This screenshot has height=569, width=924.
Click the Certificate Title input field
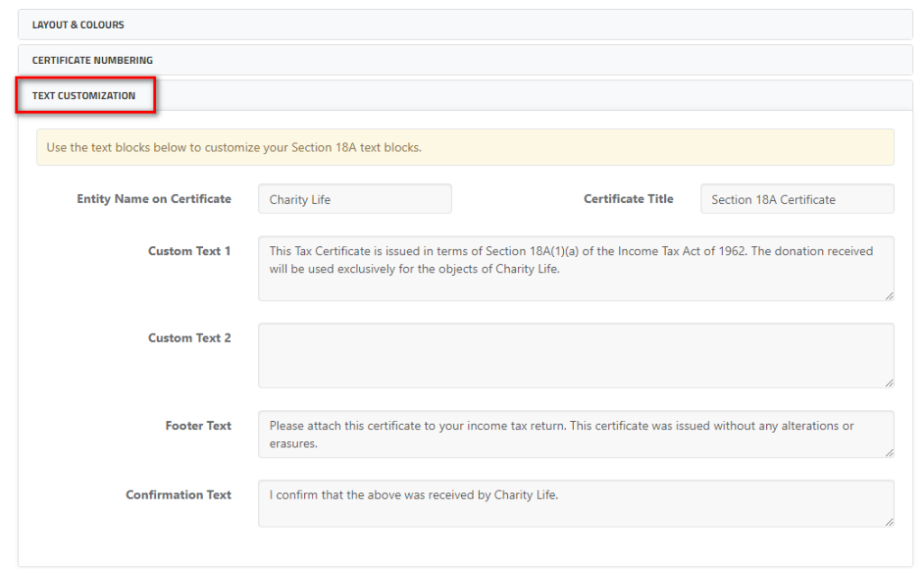tap(797, 199)
